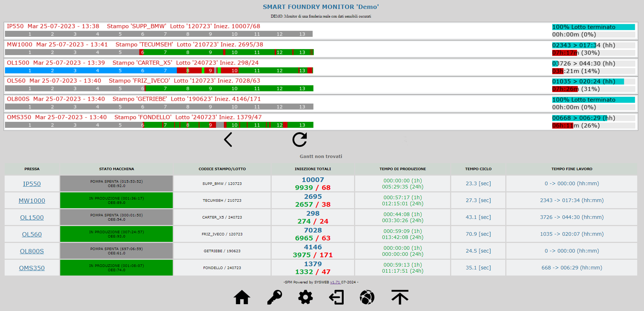Open the OMS350 press link
Image resolution: width=644 pixels, height=311 pixels.
[x=32, y=268]
